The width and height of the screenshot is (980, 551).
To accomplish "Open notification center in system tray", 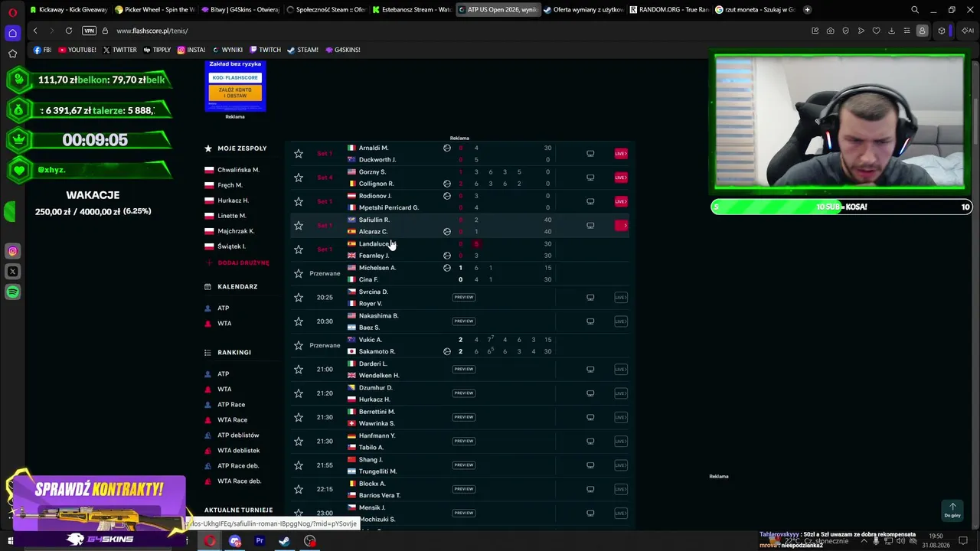I will pyautogui.click(x=963, y=541).
